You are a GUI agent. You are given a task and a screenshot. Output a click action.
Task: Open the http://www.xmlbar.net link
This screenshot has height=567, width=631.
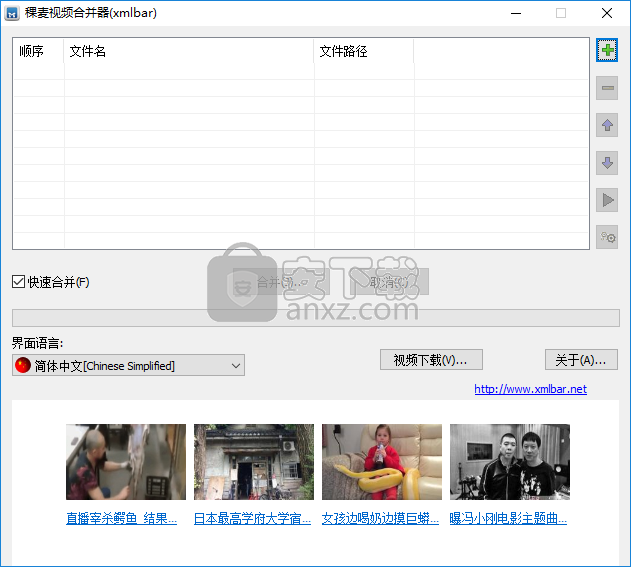pos(530,389)
